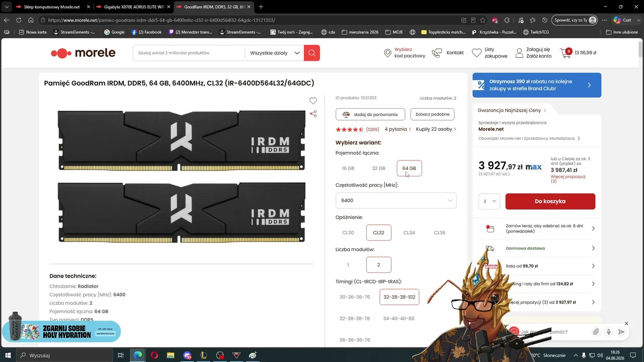Image resolution: width=644 pixels, height=362 pixels.
Task: Expand the order pickup delivery date row
Action: coord(538,229)
